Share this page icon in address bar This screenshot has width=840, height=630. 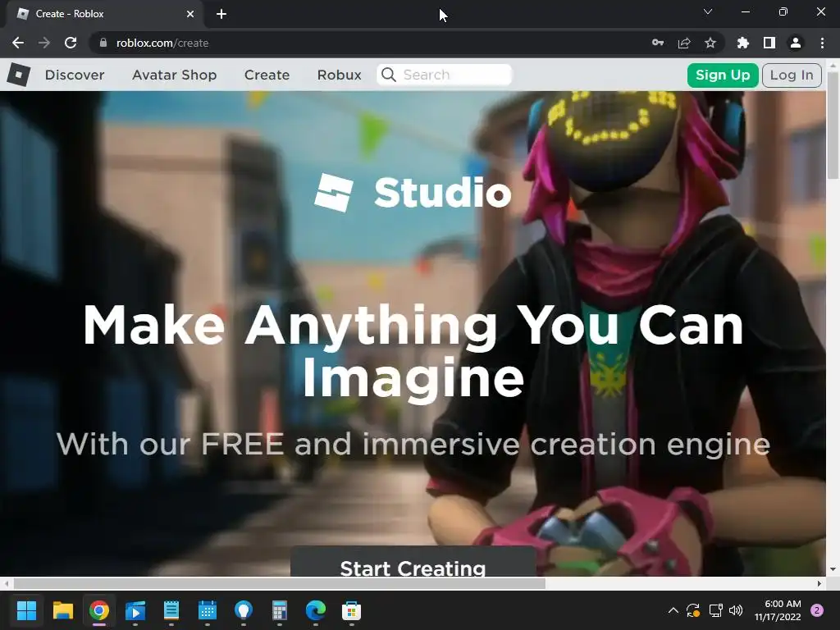click(x=684, y=43)
